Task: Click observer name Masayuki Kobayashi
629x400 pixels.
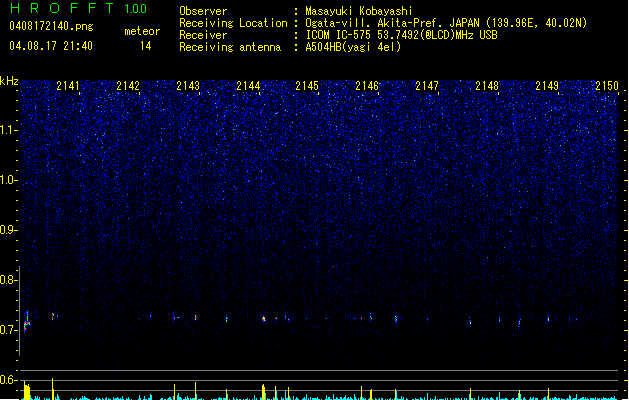Action: click(359, 11)
